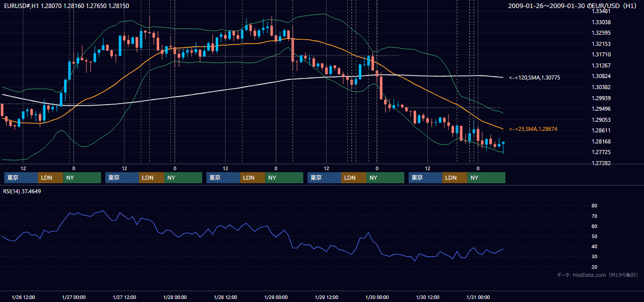Click the 1/29 12:00 time axis label
The image size is (644, 302).
pos(327,297)
